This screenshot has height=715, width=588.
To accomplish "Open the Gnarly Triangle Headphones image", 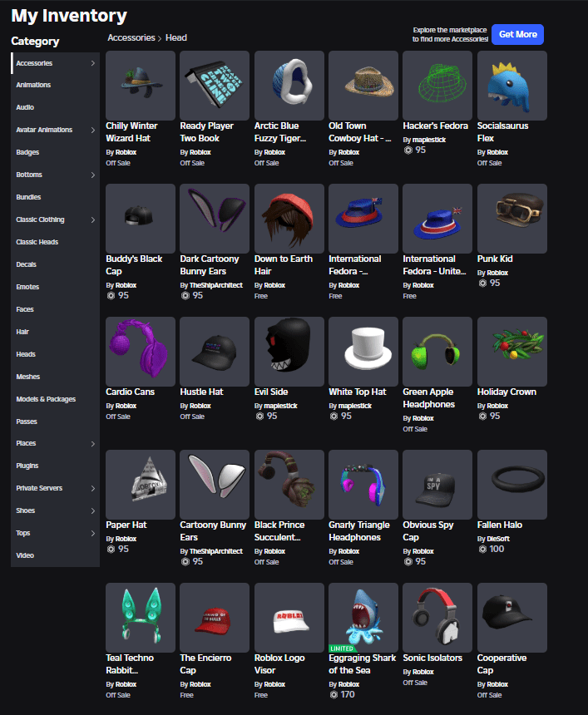I will pyautogui.click(x=363, y=485).
